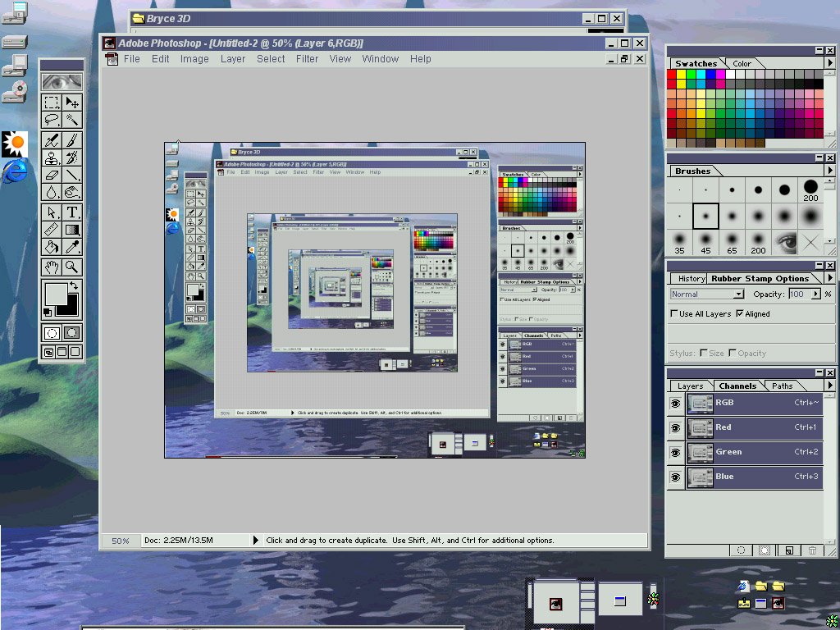The width and height of the screenshot is (840, 630).
Task: Hide the Green channel eye icon
Action: point(676,452)
